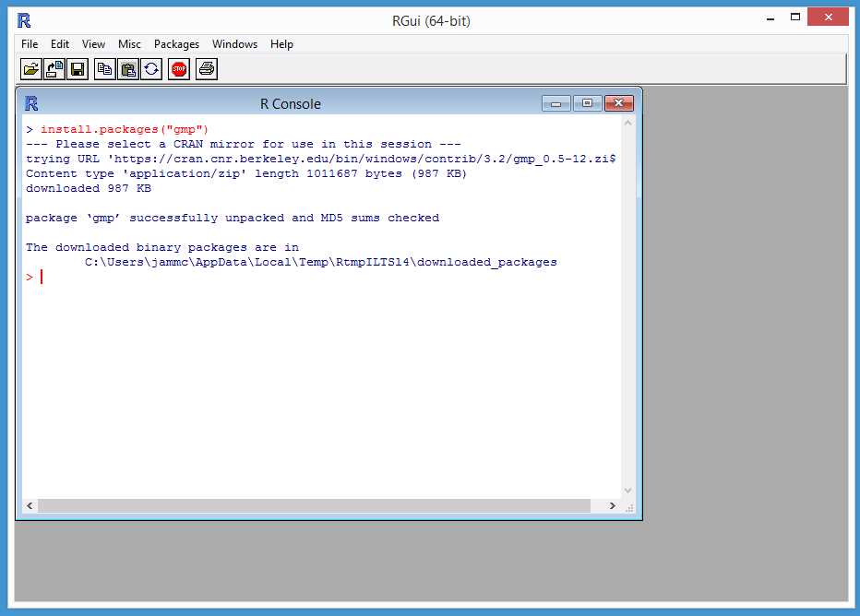Click the console input prompt line
This screenshot has width=860, height=616.
point(34,277)
